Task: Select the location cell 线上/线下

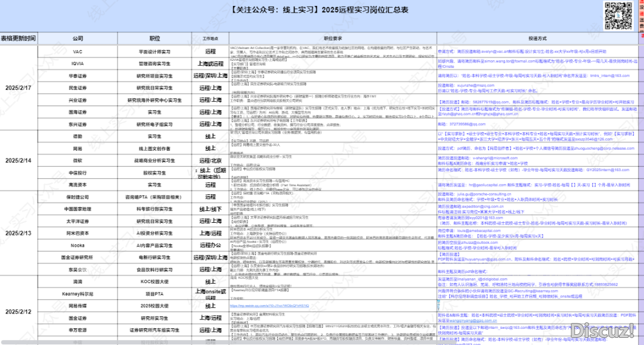Action: tap(210, 209)
